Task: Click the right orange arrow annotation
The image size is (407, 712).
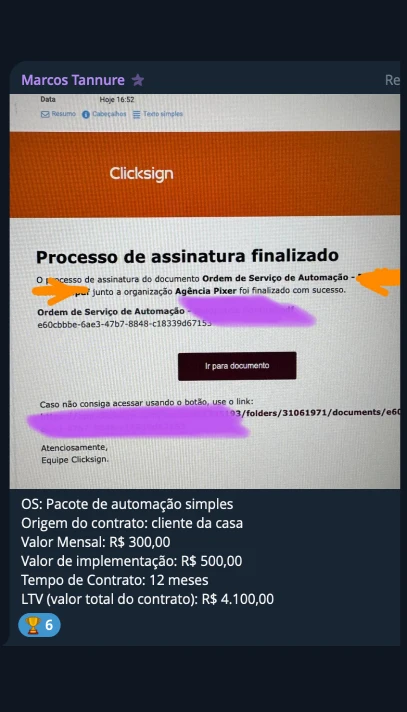Action: [378, 281]
